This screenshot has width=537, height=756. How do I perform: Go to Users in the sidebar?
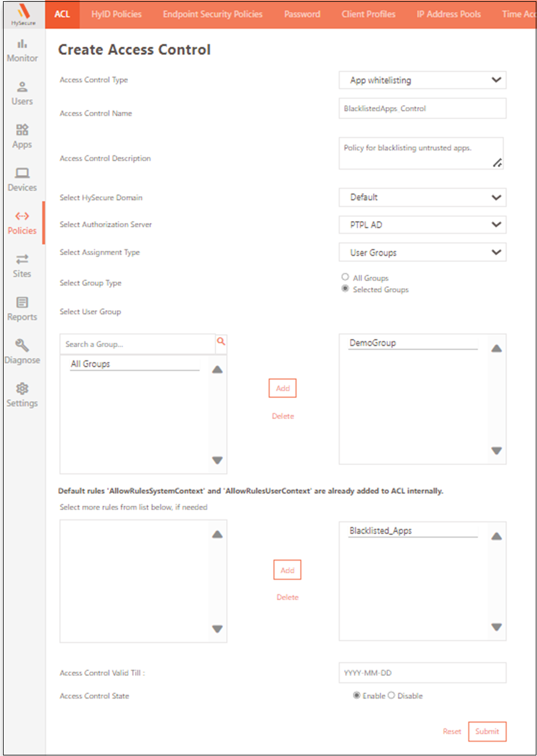point(22,94)
